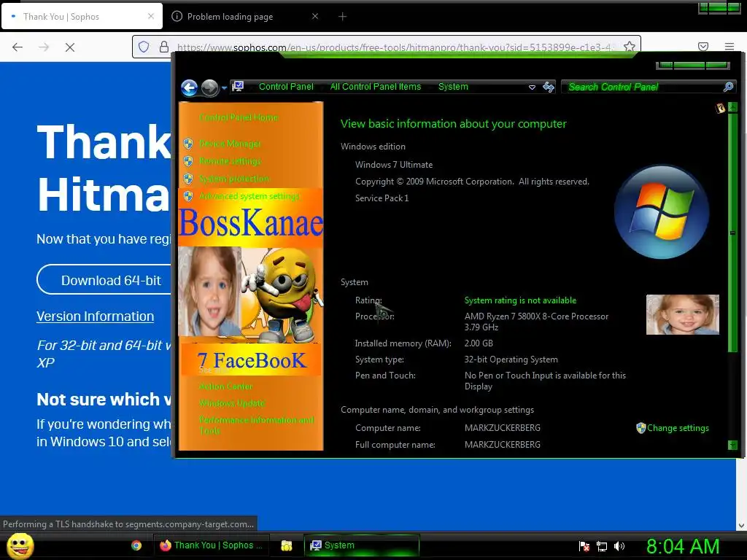Open Performance Information and Tools link
Viewport: 747px width, 560px height.
pos(256,425)
